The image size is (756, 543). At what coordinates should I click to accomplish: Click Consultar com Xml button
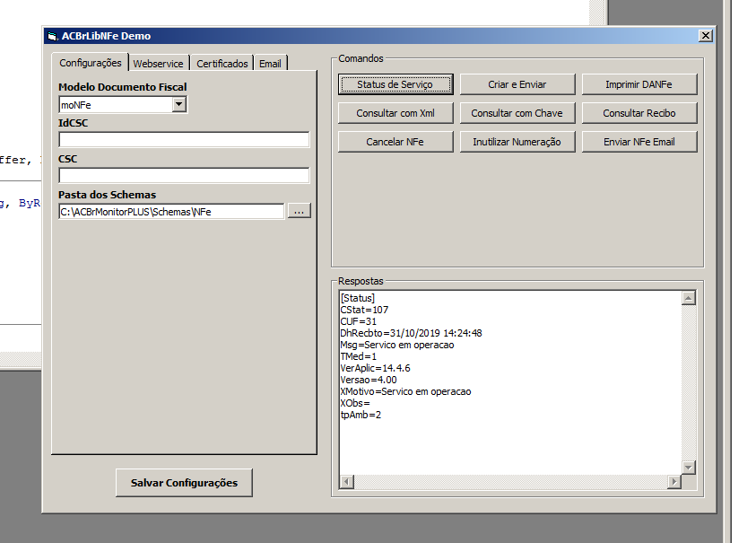coord(395,113)
